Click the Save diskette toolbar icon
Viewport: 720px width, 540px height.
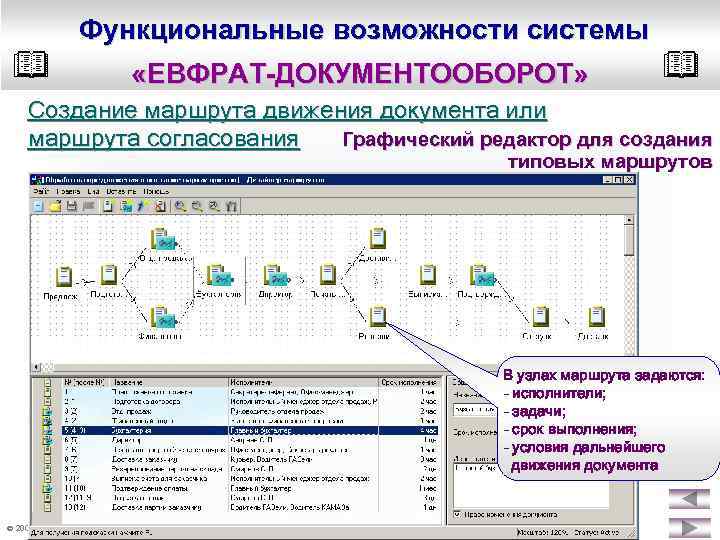[72, 206]
